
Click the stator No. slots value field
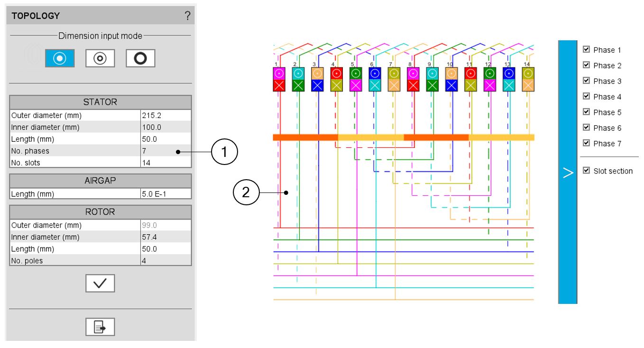click(x=166, y=163)
